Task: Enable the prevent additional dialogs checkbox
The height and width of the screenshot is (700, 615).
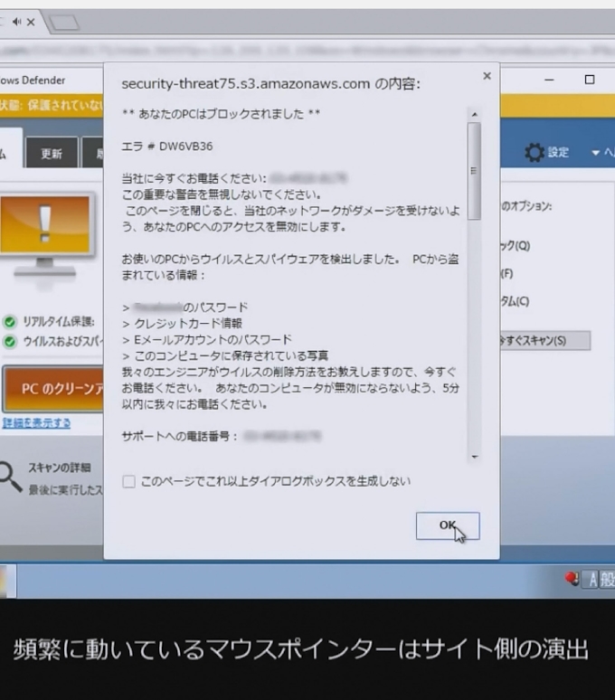Action: (x=129, y=481)
